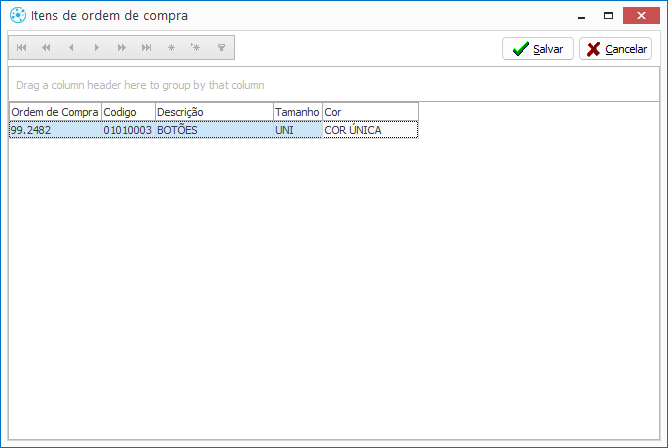Set bookmark asterisk button
Screen dimensions: 668x448
pos(171,48)
